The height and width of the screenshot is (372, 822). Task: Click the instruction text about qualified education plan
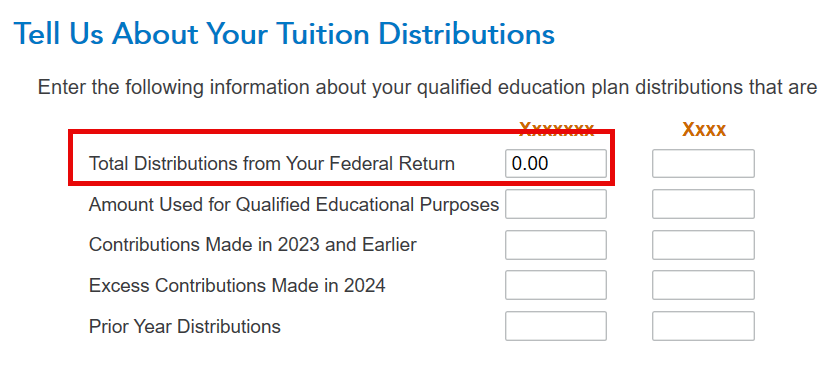click(x=427, y=87)
